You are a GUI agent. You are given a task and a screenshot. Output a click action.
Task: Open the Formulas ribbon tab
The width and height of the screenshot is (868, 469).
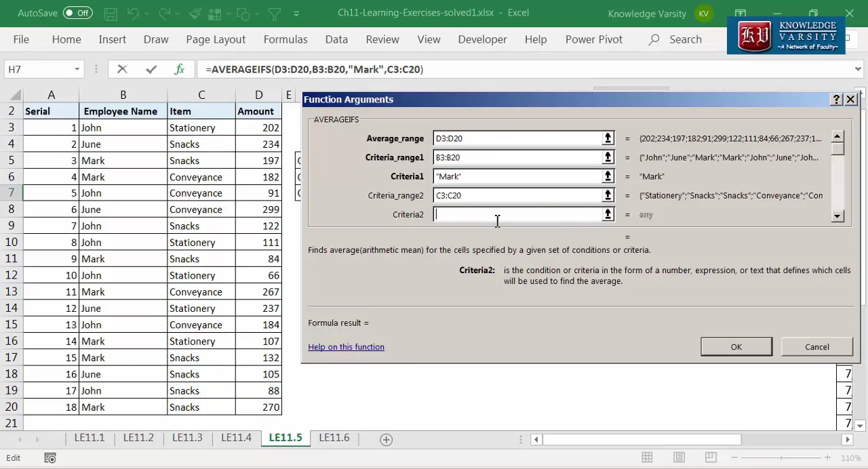pyautogui.click(x=285, y=39)
